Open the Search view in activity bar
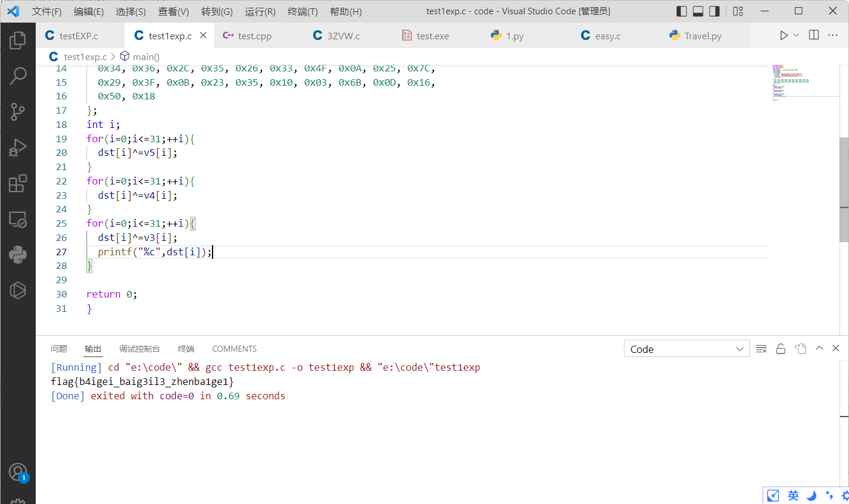849x504 pixels. click(x=18, y=76)
